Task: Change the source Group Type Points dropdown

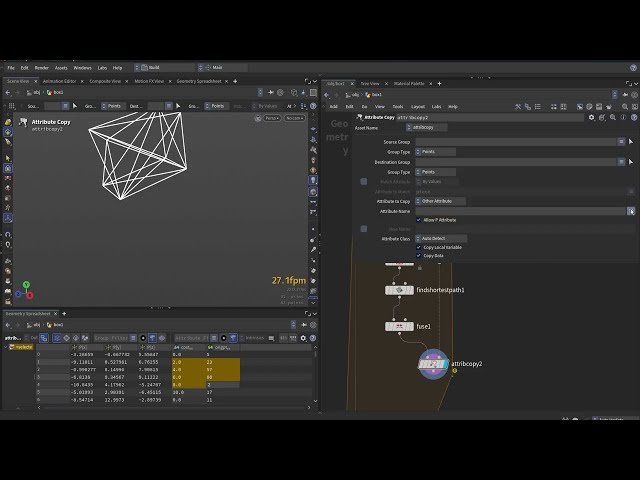Action: pos(436,152)
